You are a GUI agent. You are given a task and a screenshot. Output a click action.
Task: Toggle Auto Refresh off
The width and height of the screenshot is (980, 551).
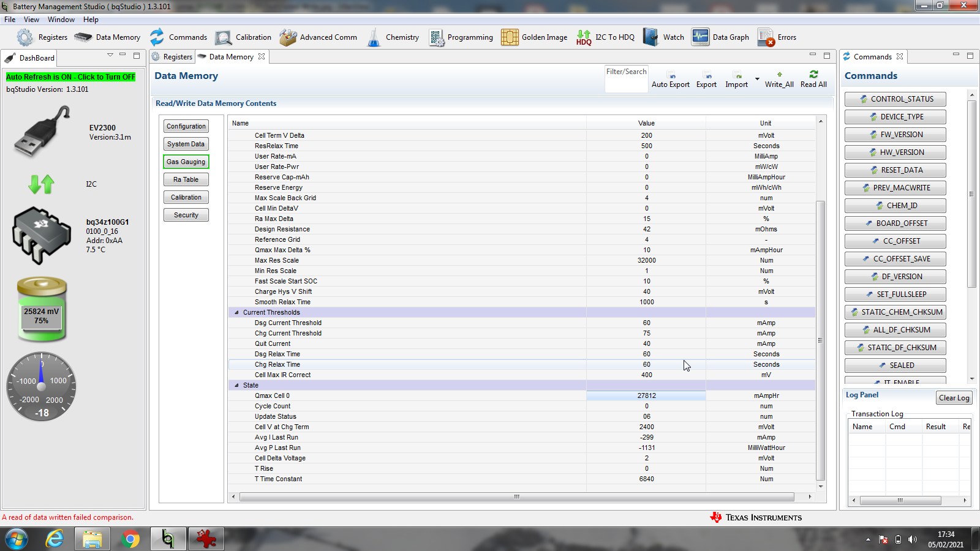[x=70, y=77]
